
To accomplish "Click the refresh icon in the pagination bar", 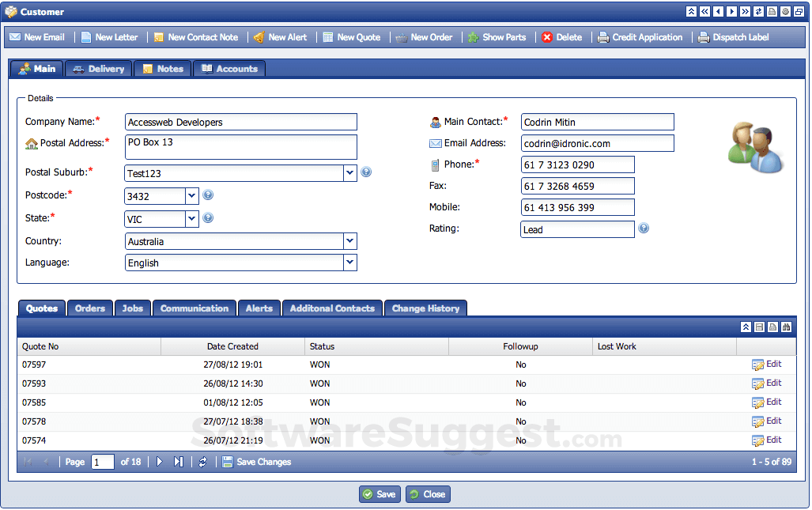I will [202, 462].
